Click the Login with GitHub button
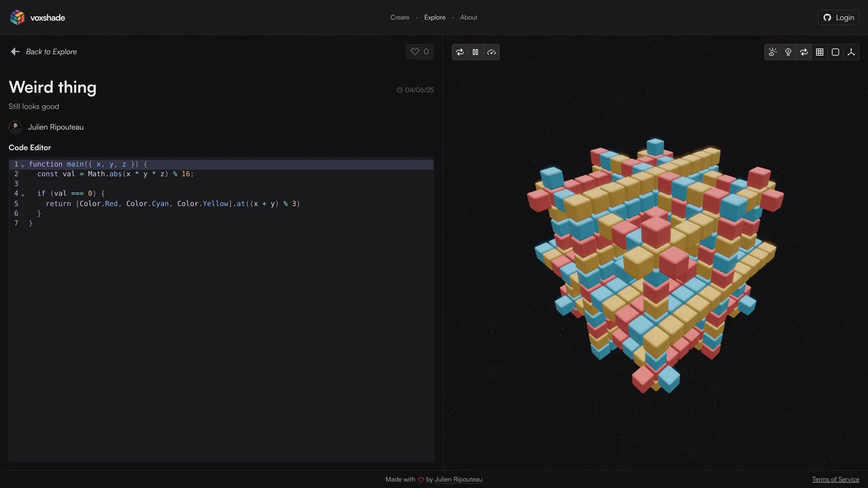This screenshot has width=868, height=488. [838, 17]
